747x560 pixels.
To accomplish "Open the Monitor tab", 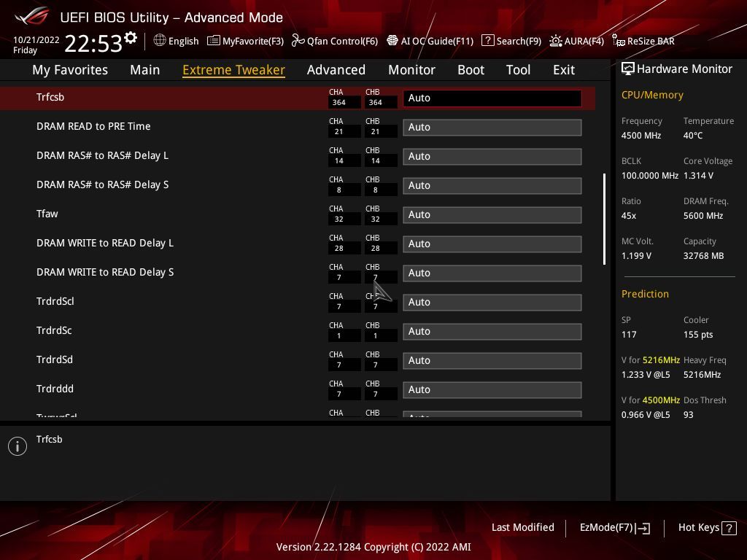I will [x=411, y=70].
